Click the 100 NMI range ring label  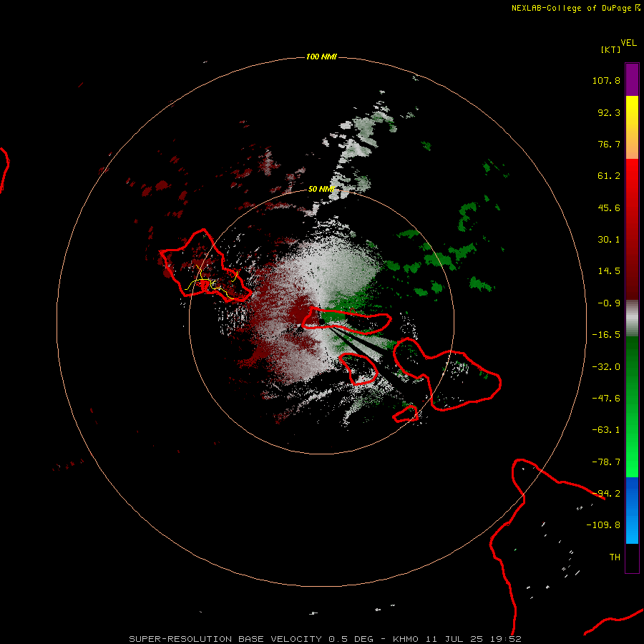point(321,57)
